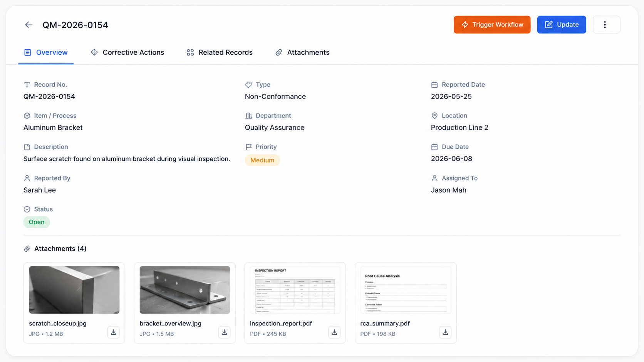The width and height of the screenshot is (644, 362).
Task: Click the assignee name Jason Mah
Action: pos(449,190)
